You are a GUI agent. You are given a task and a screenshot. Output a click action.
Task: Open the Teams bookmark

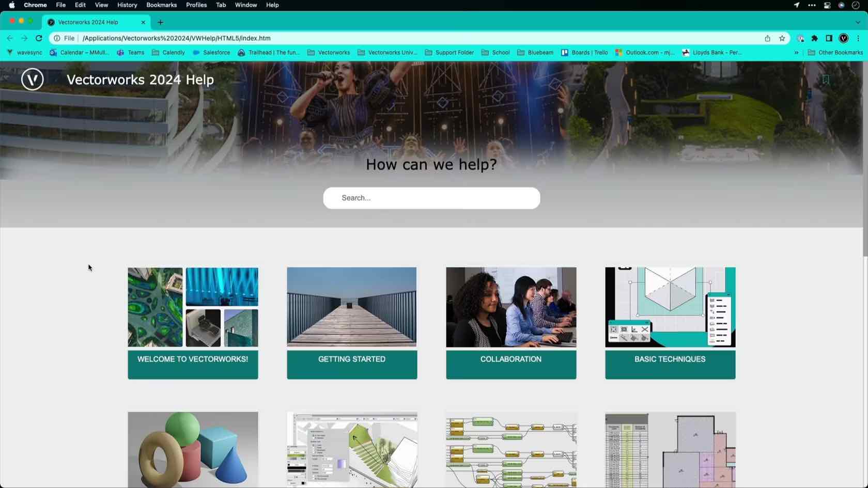(x=131, y=53)
